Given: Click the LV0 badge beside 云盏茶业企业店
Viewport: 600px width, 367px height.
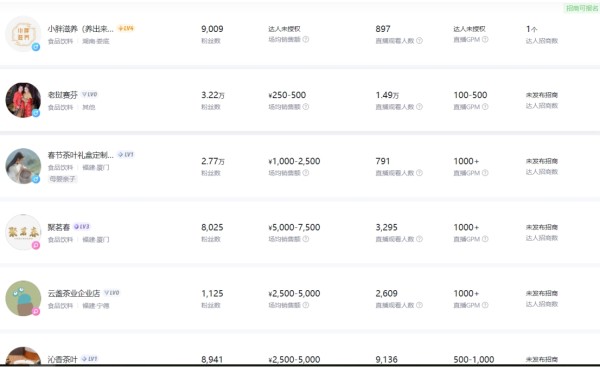Looking at the screenshot, I should [112, 293].
